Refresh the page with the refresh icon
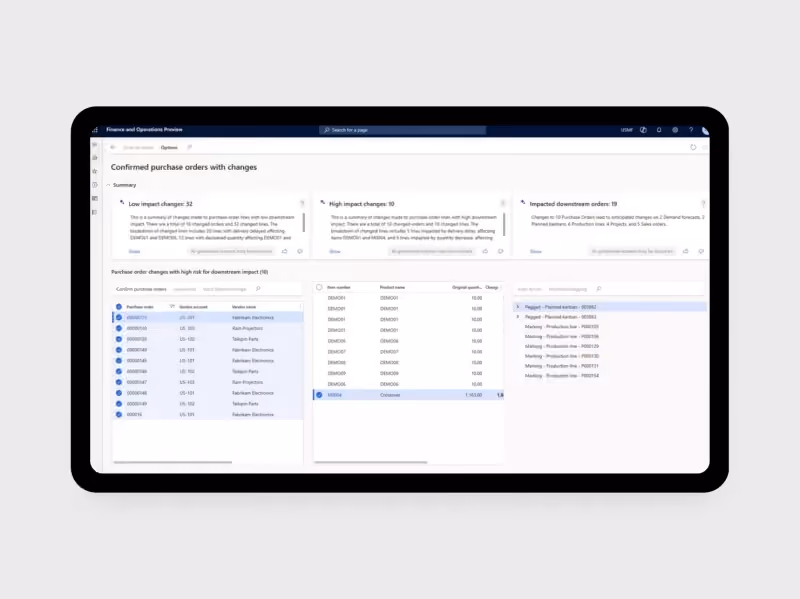 (x=693, y=147)
